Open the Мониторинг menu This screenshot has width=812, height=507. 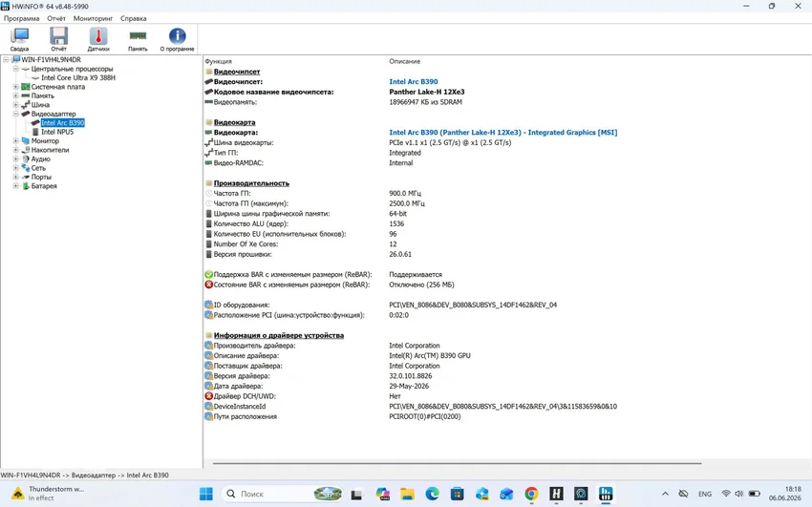pyautogui.click(x=94, y=18)
